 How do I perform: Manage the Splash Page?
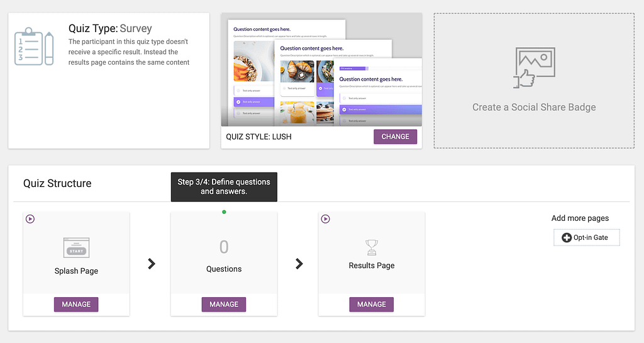coord(76,305)
